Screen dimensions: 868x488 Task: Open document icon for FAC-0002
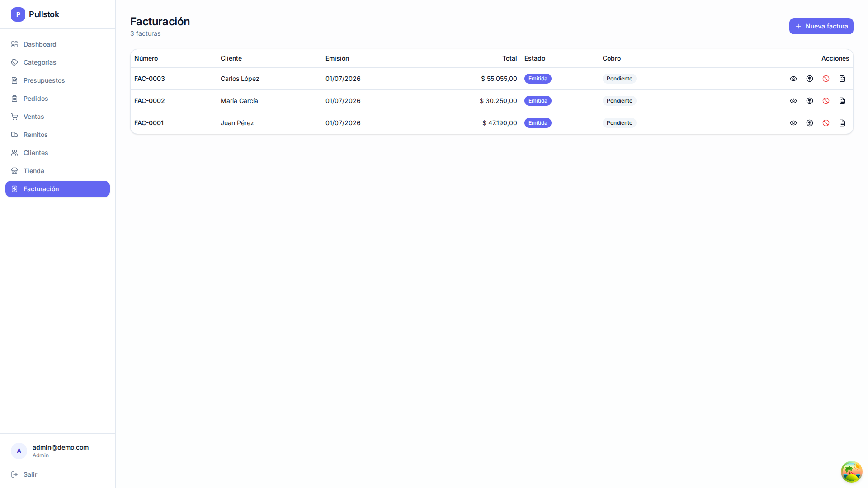[842, 101]
